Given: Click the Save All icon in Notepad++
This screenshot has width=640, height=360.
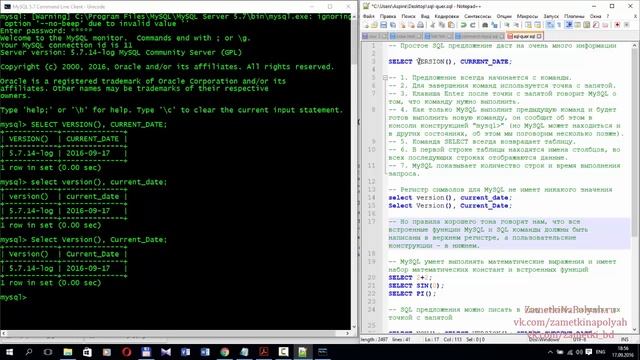Looking at the screenshot, I should (393, 25).
